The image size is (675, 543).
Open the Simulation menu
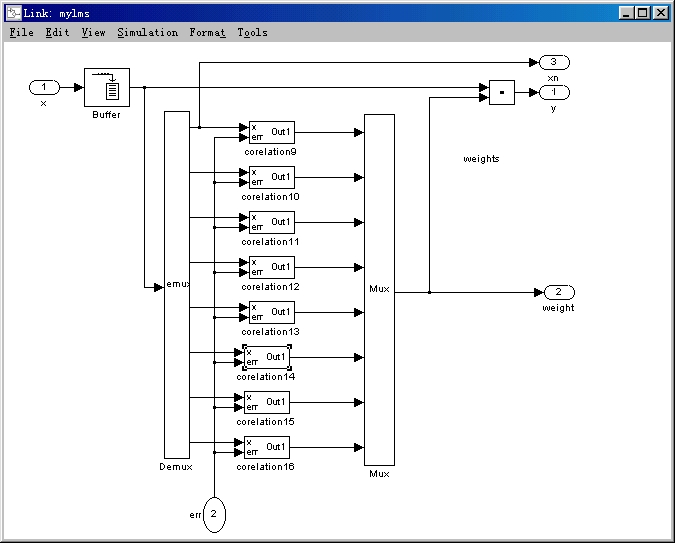pyautogui.click(x=147, y=32)
